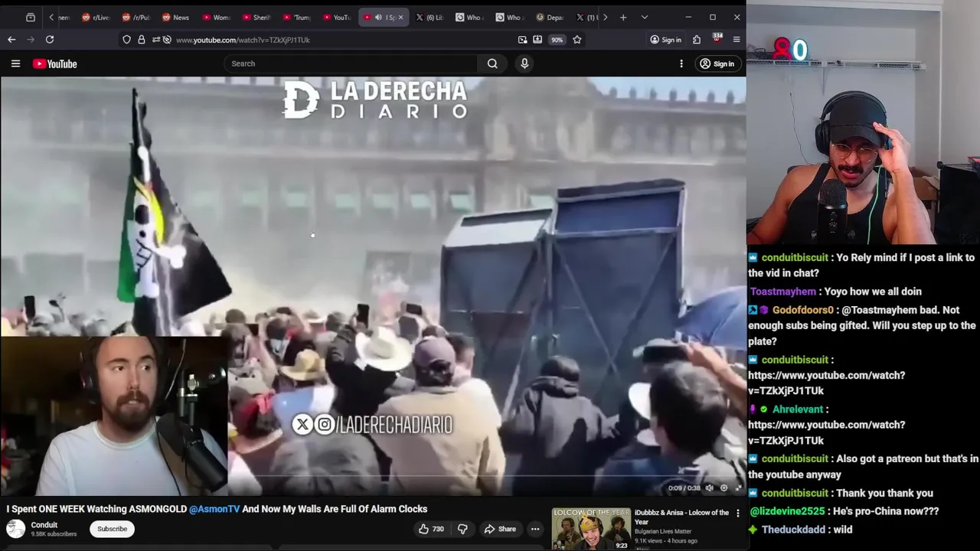Click the browser toolbar Sign in account button
The image size is (980, 551).
coord(665,40)
